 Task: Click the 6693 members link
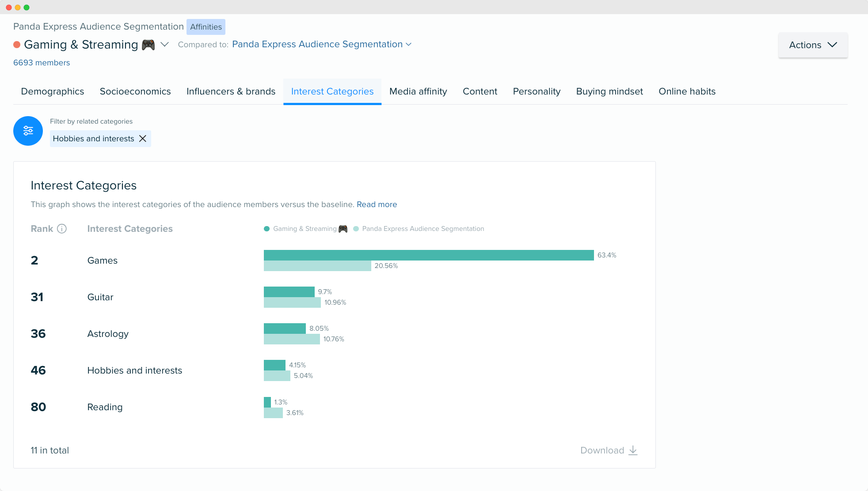[42, 62]
